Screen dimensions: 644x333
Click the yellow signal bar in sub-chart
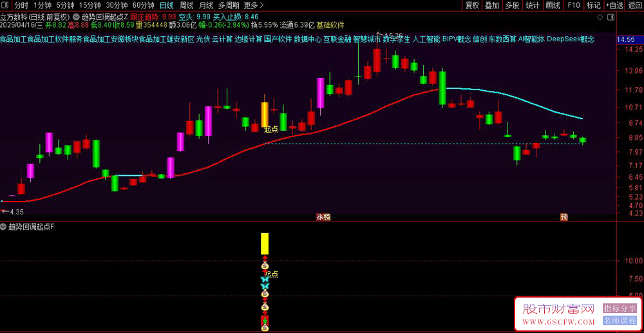point(265,244)
